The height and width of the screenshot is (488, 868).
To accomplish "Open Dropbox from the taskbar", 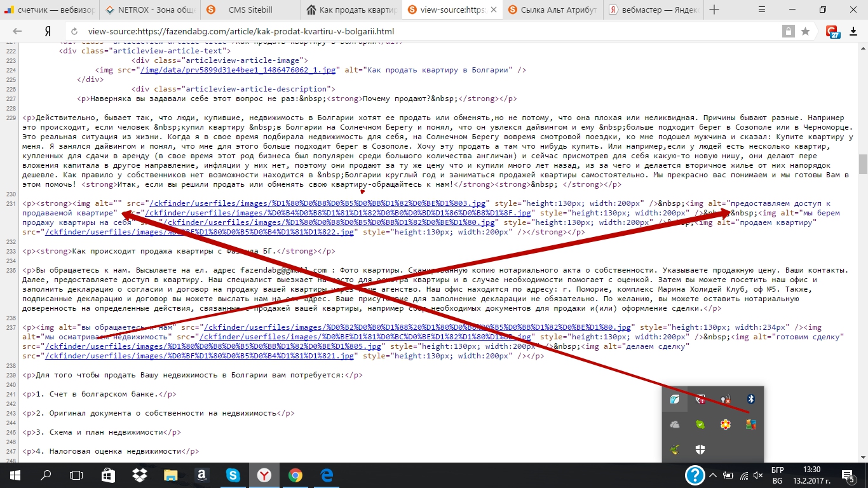I will pos(139,475).
